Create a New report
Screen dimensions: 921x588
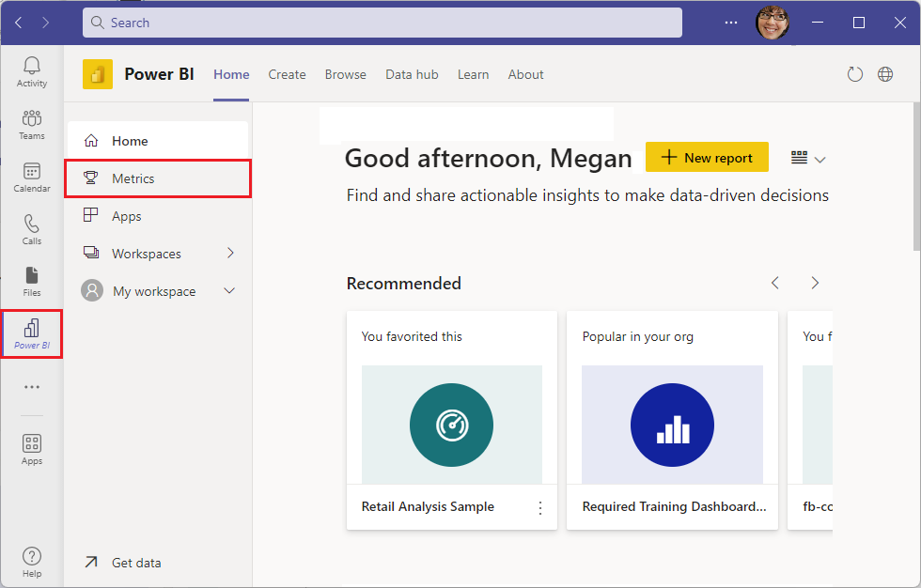click(x=707, y=157)
